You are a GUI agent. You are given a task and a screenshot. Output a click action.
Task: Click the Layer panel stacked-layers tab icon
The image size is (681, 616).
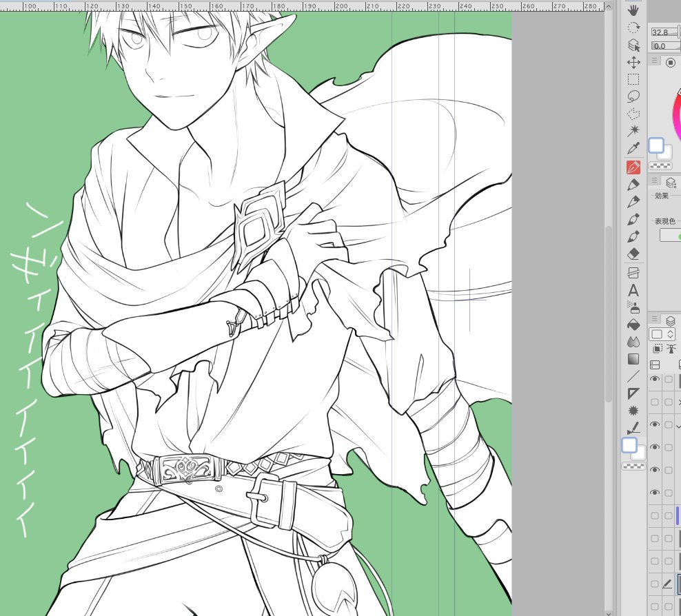[x=671, y=321]
